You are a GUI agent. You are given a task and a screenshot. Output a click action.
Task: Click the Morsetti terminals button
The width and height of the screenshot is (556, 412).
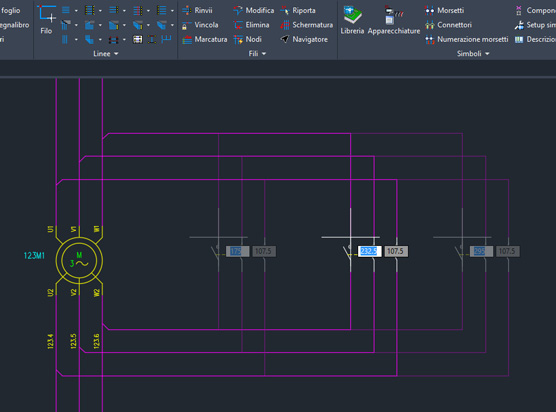pyautogui.click(x=444, y=10)
